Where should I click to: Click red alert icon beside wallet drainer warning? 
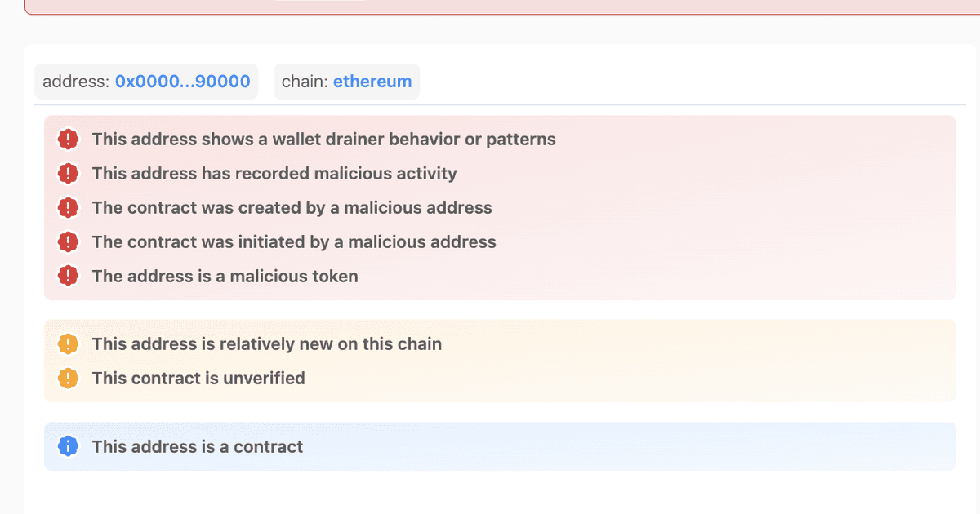pyautogui.click(x=69, y=140)
